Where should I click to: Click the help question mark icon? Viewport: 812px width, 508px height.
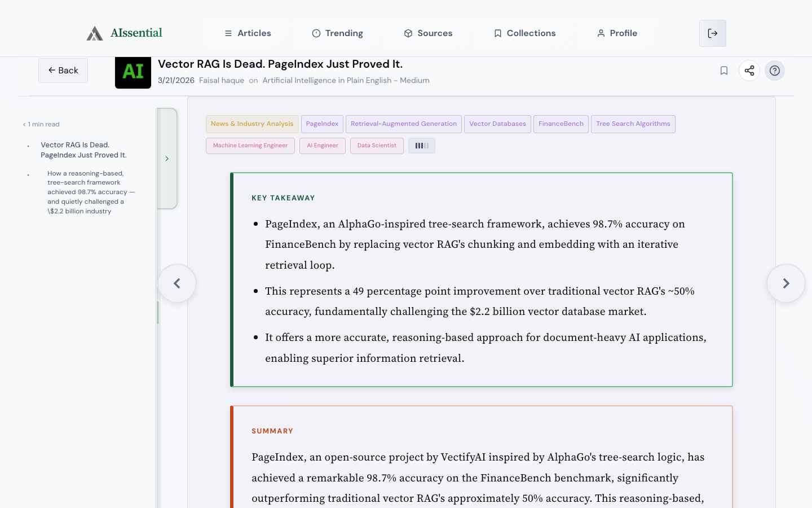point(775,71)
